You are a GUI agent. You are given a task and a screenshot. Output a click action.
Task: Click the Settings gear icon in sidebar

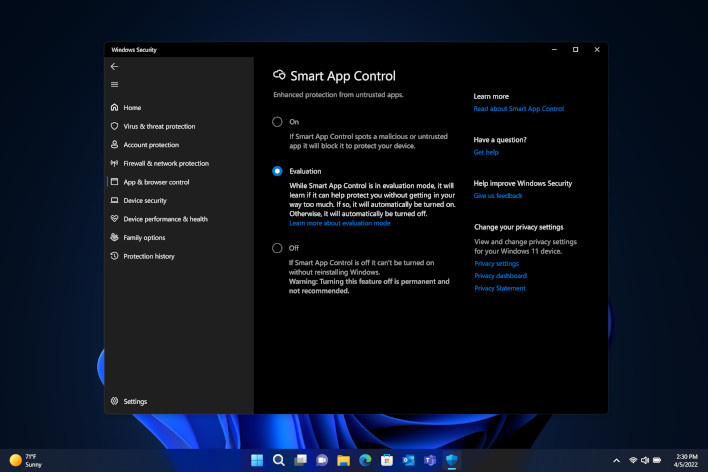tap(115, 401)
